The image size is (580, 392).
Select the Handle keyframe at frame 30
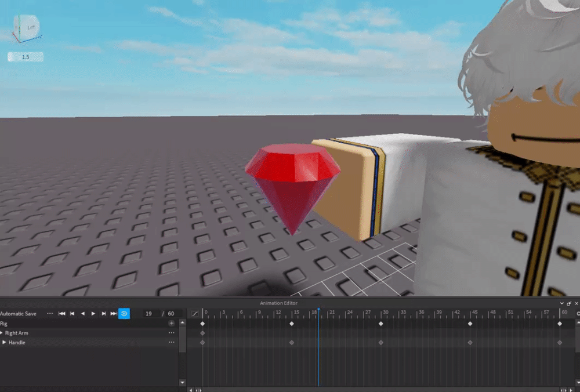(380, 343)
